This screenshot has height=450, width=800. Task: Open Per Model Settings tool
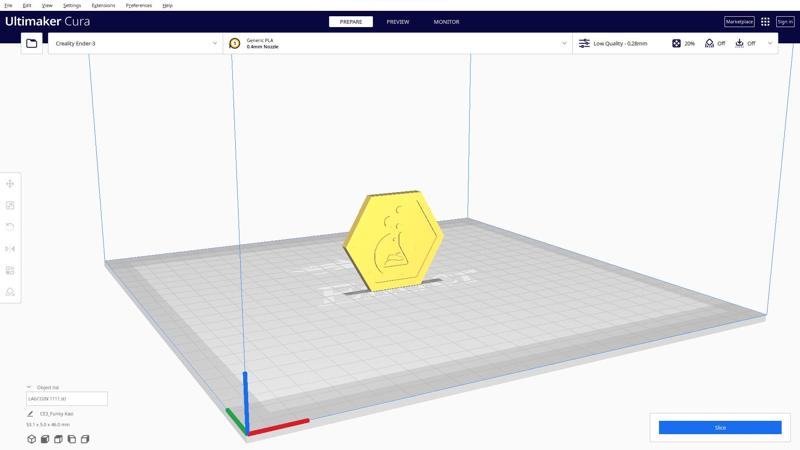pyautogui.click(x=10, y=270)
